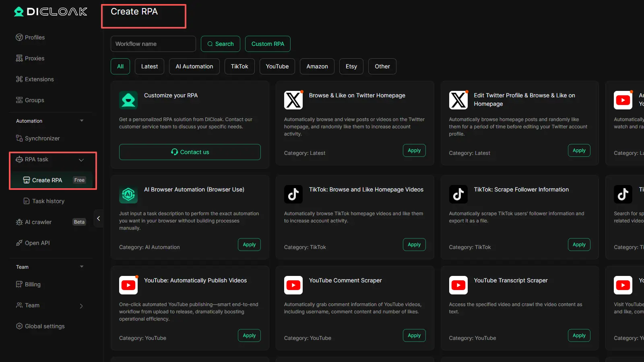Image resolution: width=644 pixels, height=362 pixels.
Task: Open Global settings
Action: 44,326
